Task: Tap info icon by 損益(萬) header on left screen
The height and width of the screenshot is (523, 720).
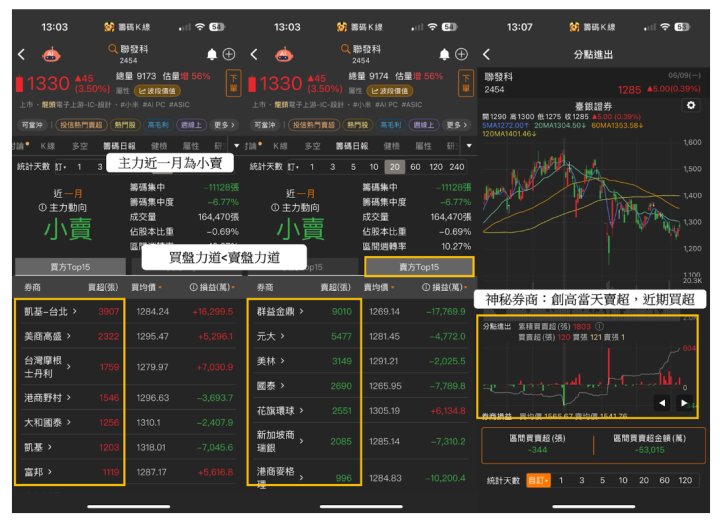Action: [x=193, y=287]
